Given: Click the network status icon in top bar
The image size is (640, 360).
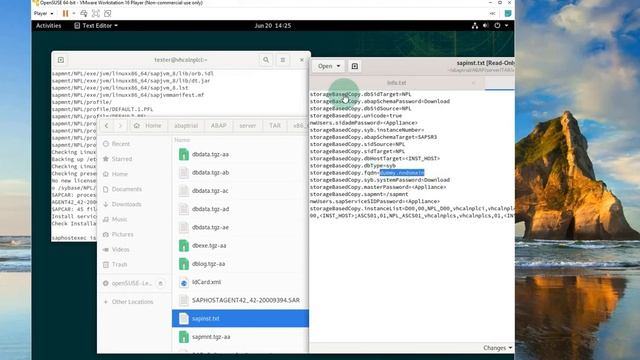Looking at the screenshot, I should pos(475,26).
